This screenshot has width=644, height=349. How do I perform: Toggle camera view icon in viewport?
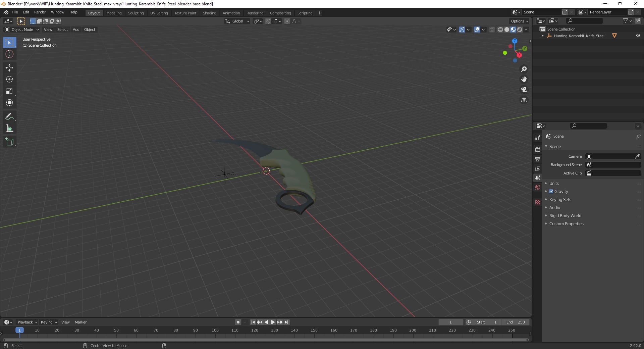[524, 90]
